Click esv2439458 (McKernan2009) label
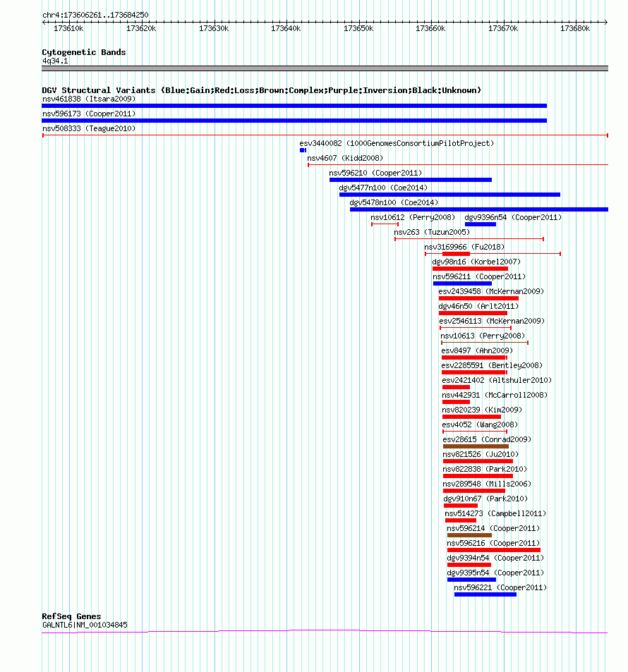This screenshot has width=628, height=672. pos(491,291)
